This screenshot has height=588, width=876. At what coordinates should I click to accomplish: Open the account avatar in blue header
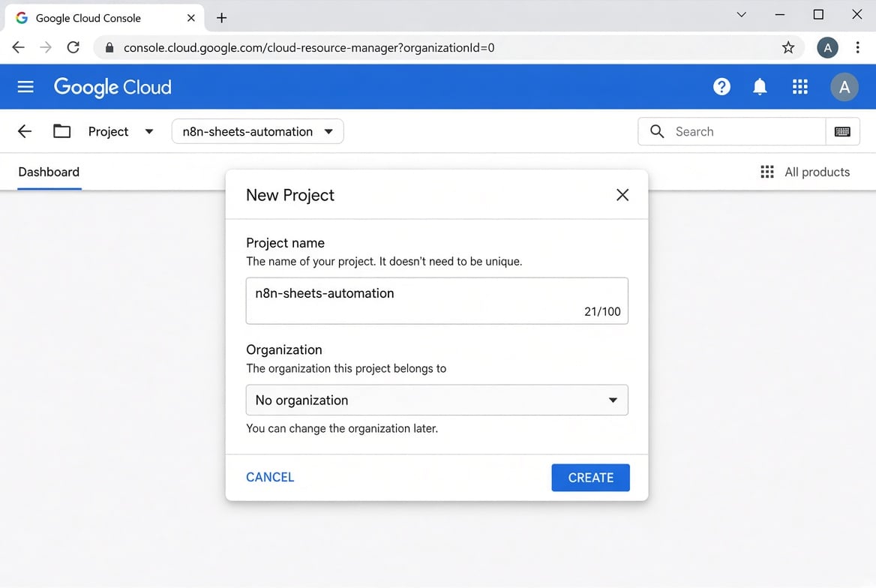(844, 87)
